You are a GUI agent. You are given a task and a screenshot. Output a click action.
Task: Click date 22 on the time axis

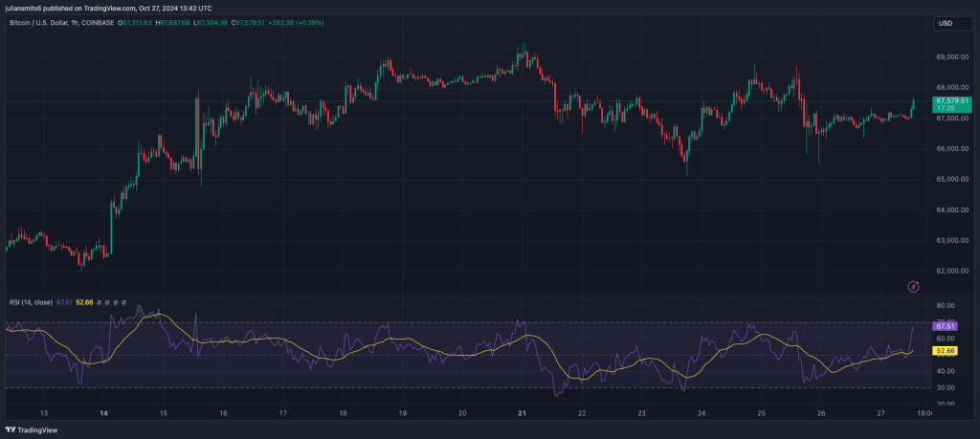(x=582, y=413)
